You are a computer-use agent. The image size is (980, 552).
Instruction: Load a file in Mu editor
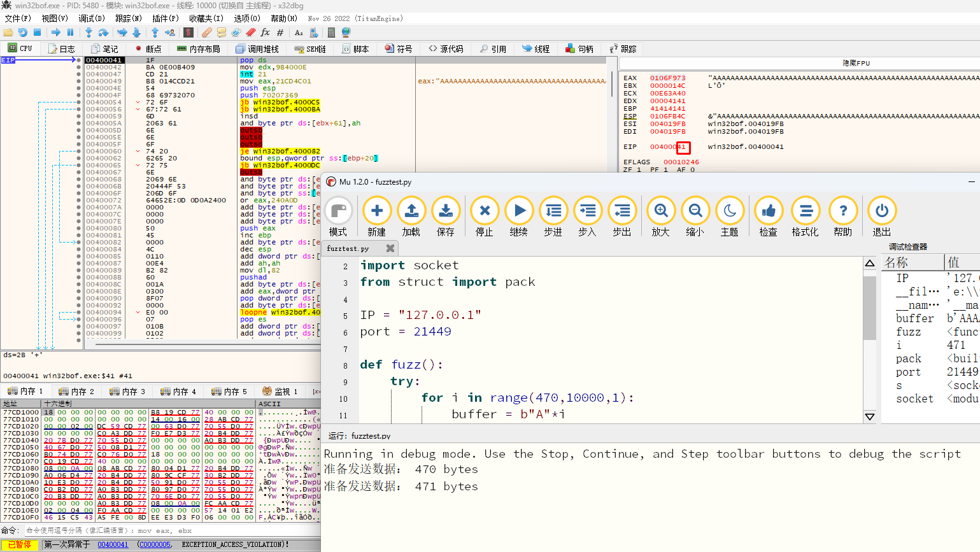coord(411,216)
